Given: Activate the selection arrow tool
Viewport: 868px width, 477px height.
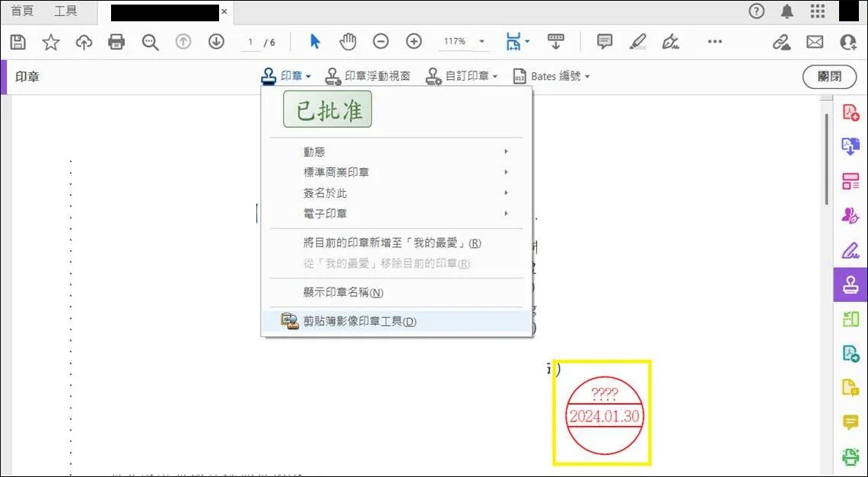Looking at the screenshot, I should tap(315, 42).
